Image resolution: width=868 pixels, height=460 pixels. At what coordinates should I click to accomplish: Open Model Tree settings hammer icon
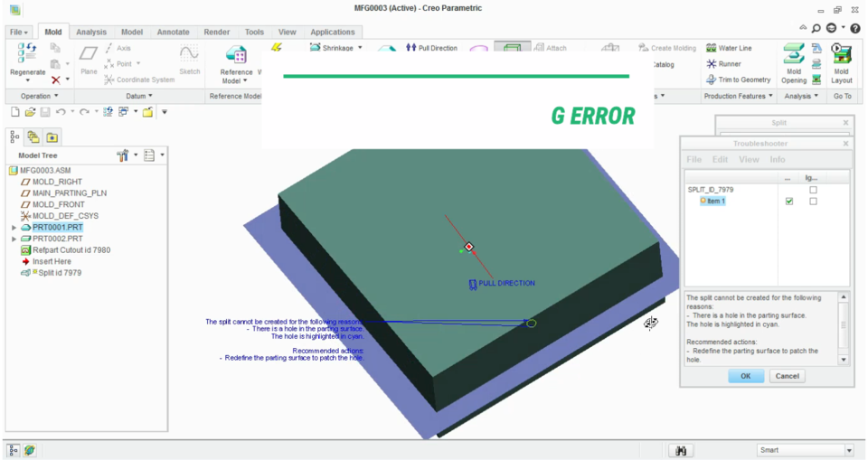click(x=122, y=155)
